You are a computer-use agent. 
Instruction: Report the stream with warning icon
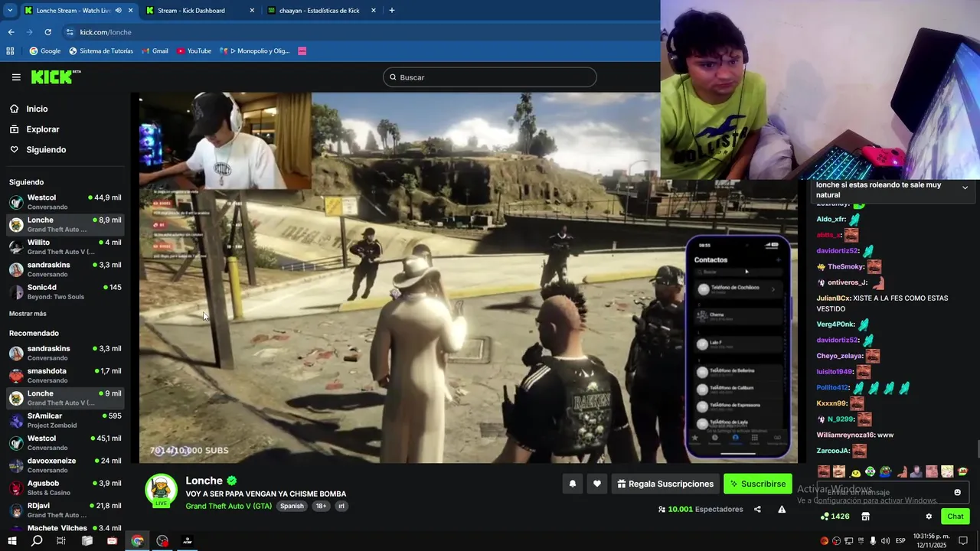pyautogui.click(x=782, y=510)
